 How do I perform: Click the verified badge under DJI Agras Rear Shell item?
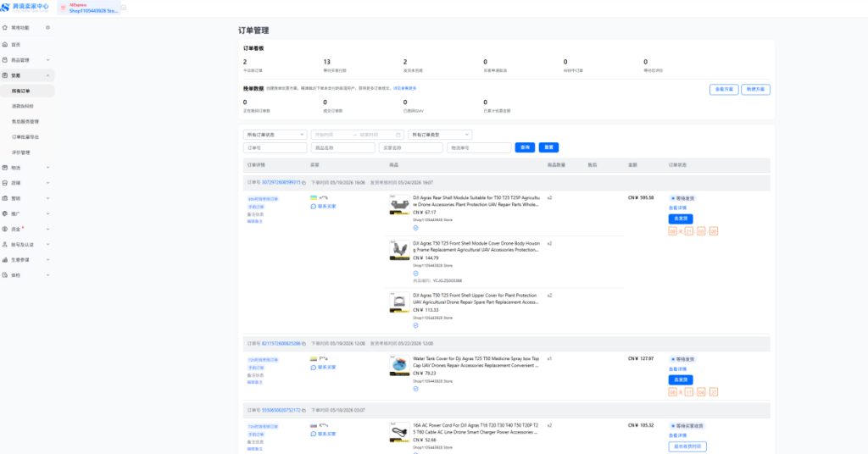click(415, 228)
